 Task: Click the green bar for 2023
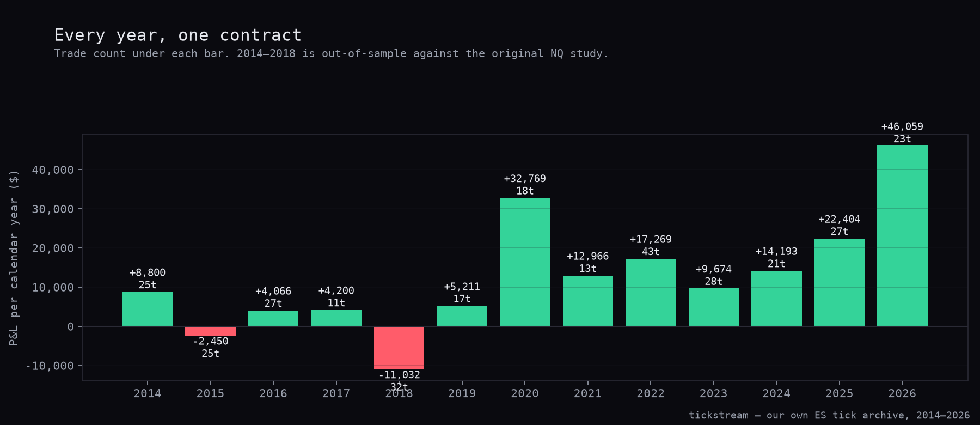pos(714,307)
